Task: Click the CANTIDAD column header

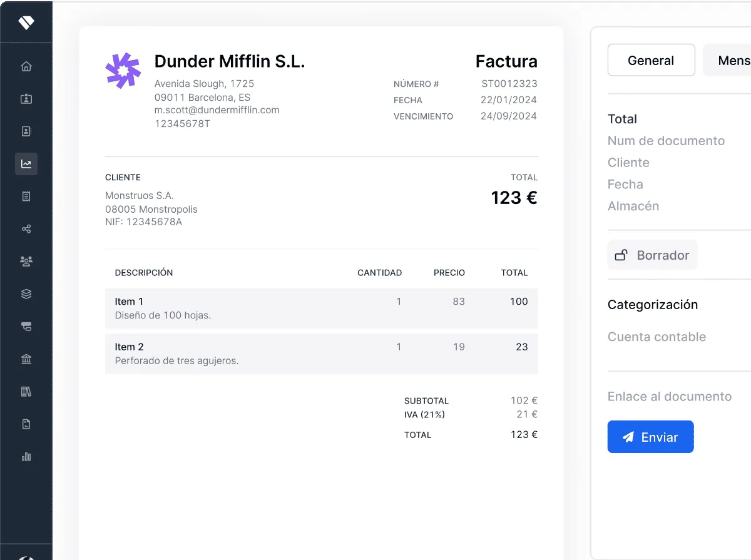Action: click(379, 273)
